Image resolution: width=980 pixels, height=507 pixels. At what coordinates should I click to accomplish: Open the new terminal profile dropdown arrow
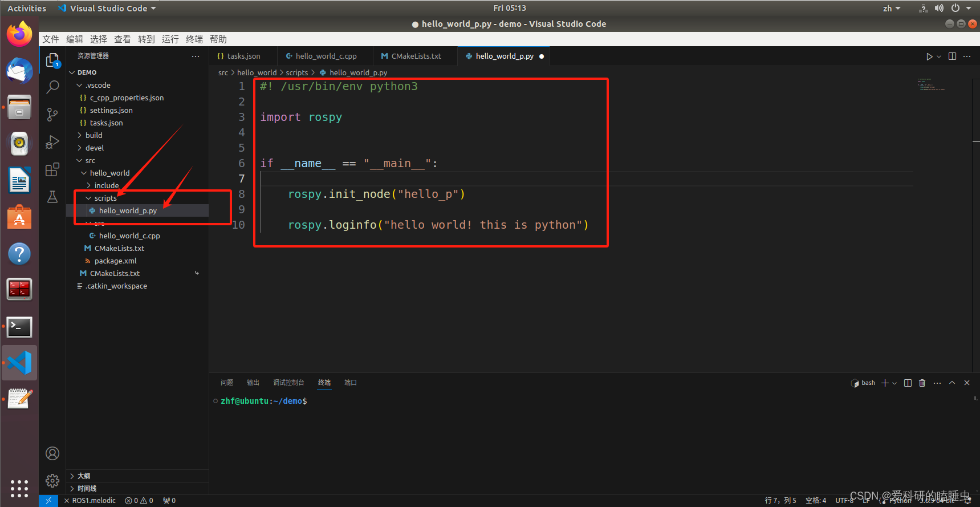point(894,383)
